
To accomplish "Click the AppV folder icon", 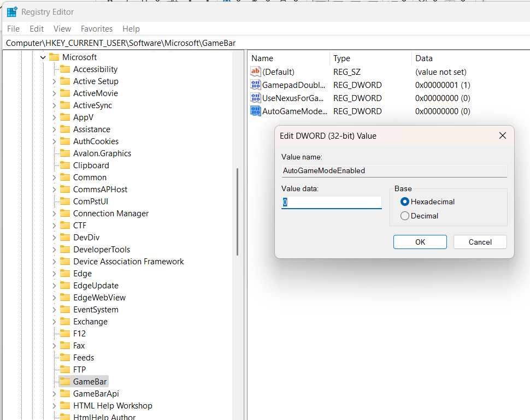I will coord(65,117).
